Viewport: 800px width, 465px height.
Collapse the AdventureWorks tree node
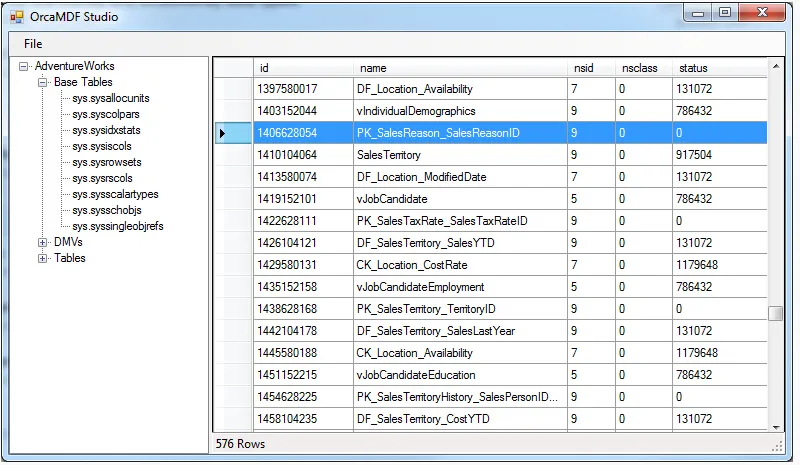[24, 66]
